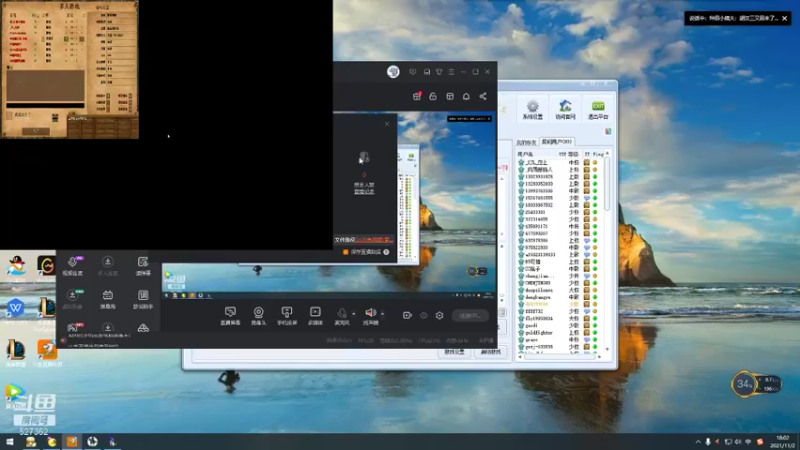
Task: Click the share icon in streaming header
Action: [483, 96]
